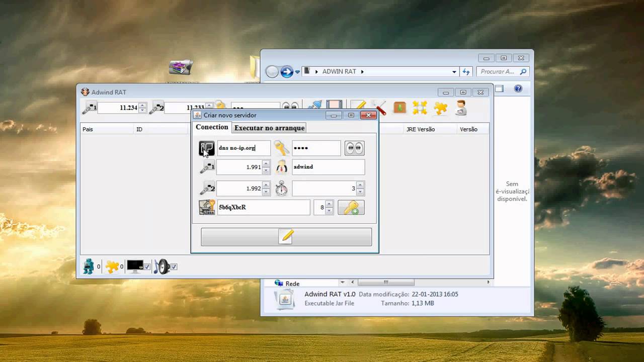Click the class key icon beside 5b6qXbcR
This screenshot has width=644, height=362.
[x=207, y=207]
